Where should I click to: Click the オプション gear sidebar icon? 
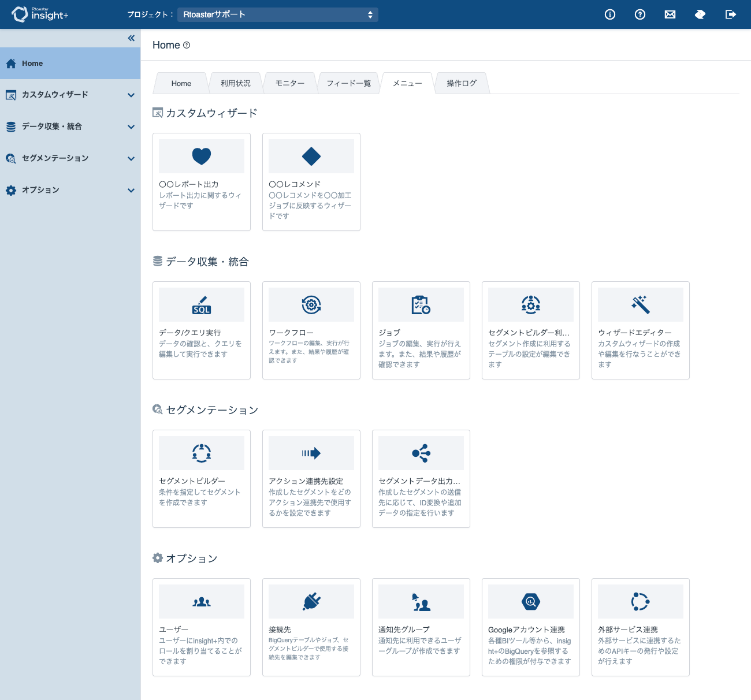coord(11,190)
